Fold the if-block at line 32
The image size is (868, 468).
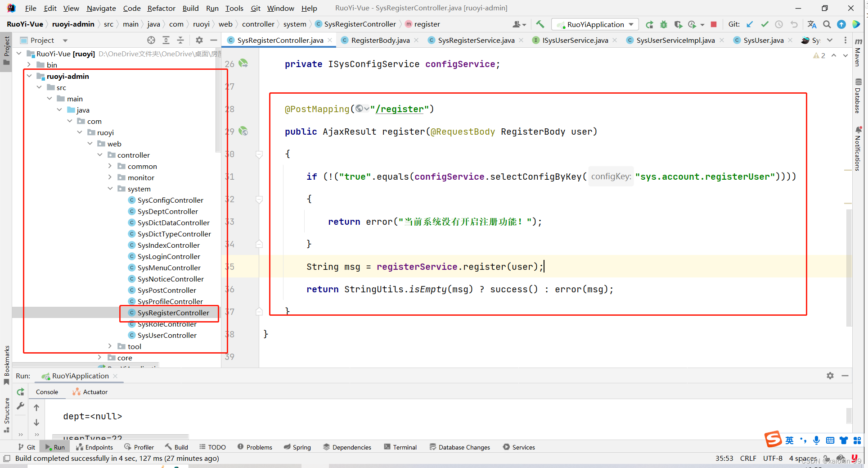coord(259,199)
